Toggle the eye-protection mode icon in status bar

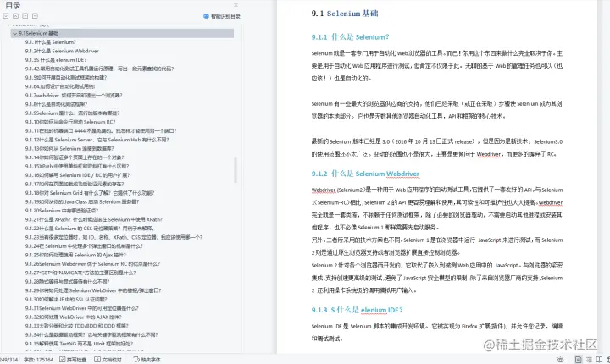coord(560,360)
